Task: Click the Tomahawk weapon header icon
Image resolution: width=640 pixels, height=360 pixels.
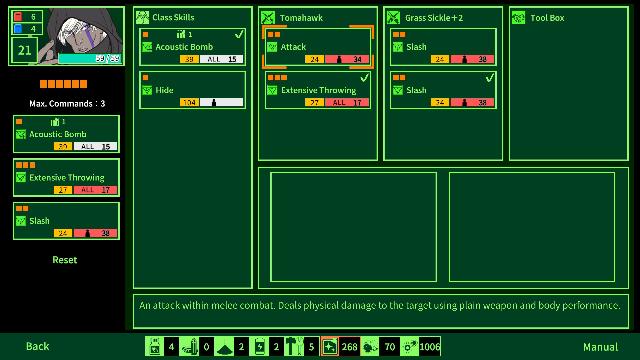Action: click(x=268, y=17)
